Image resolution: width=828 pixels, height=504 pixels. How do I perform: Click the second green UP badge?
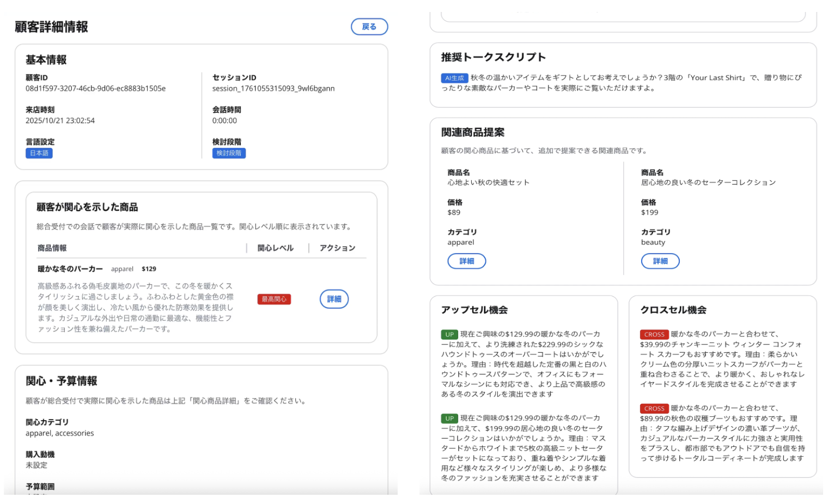449,419
